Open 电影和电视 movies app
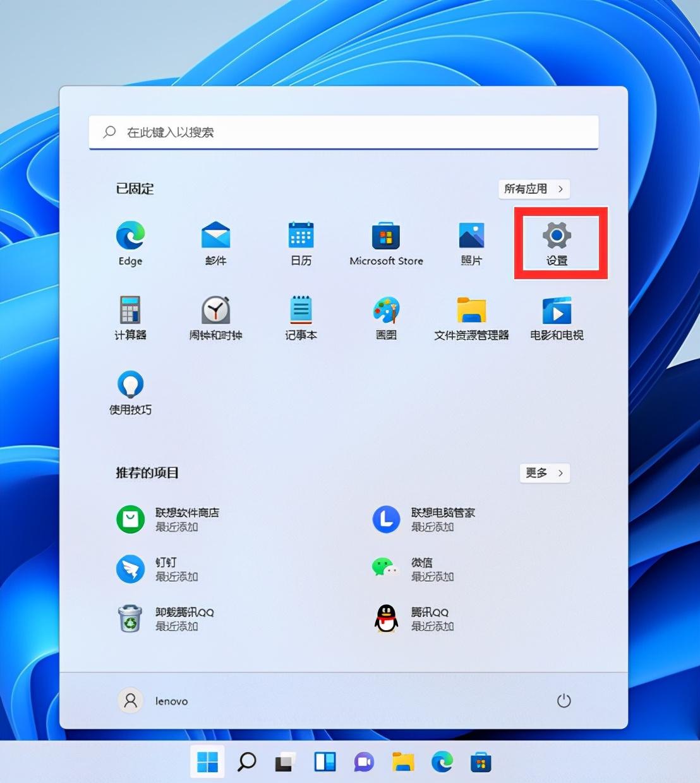This screenshot has height=783, width=700. pos(557,318)
